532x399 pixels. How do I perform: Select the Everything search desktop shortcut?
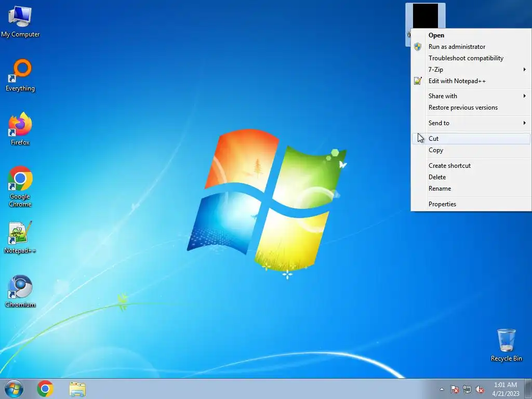[x=20, y=75]
